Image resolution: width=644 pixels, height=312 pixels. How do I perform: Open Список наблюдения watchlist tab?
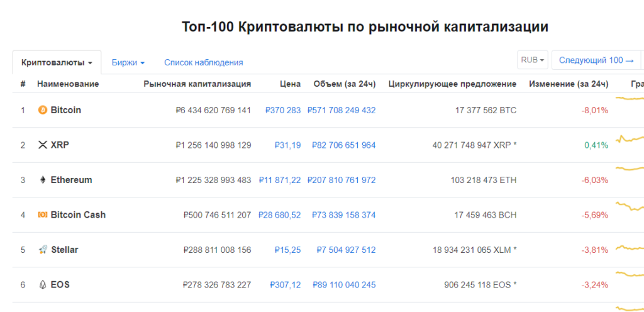204,63
